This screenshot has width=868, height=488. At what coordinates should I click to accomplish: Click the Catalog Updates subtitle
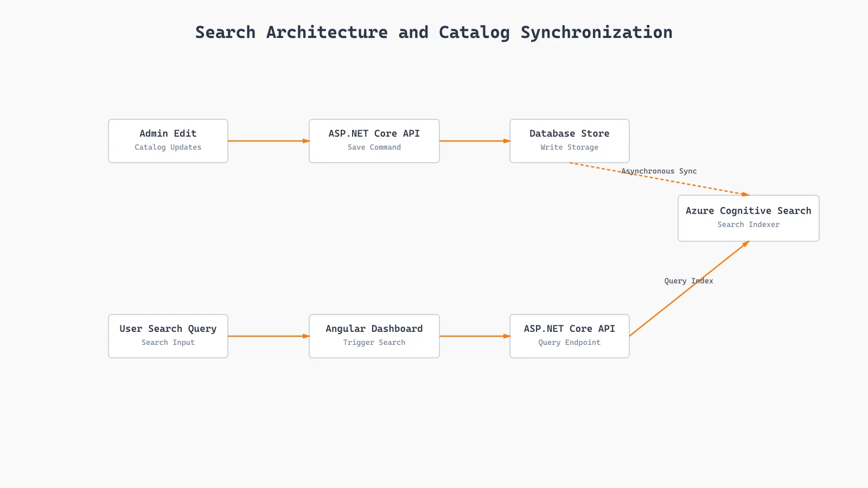(x=168, y=147)
